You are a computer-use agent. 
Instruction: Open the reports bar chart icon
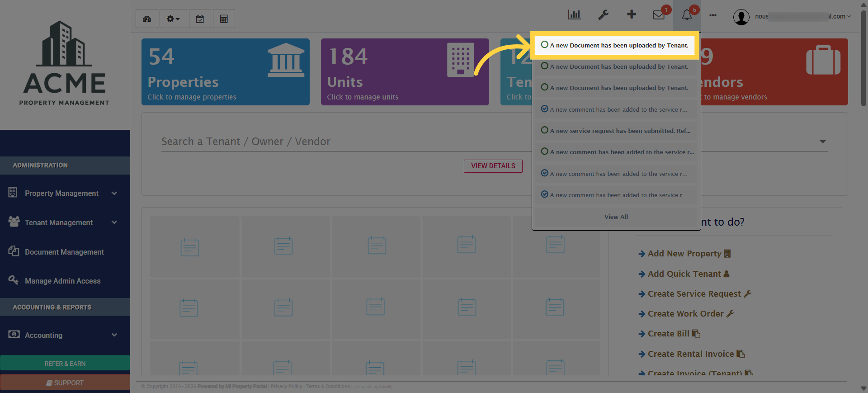coord(575,15)
